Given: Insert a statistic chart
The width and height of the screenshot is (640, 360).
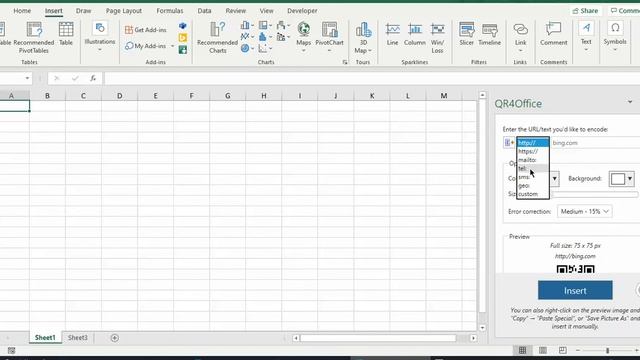Looking at the screenshot, I should [x=265, y=37].
